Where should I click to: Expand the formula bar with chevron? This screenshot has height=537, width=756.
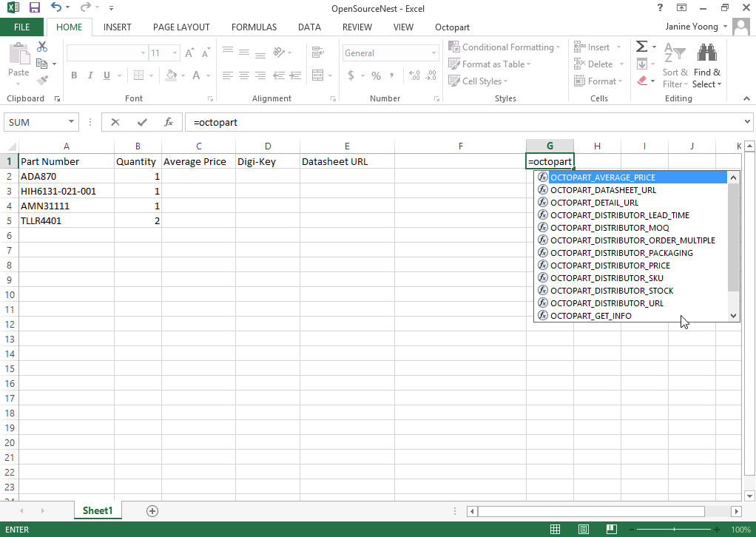tap(747, 122)
